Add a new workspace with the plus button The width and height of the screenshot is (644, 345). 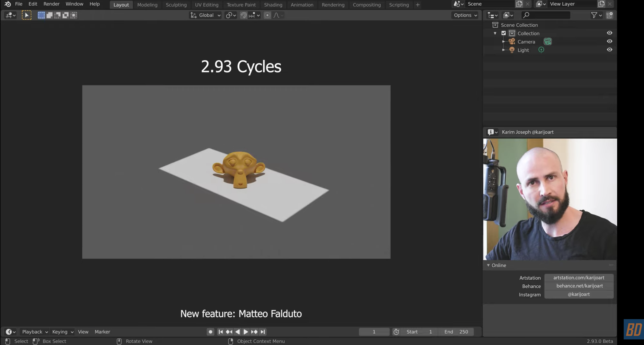pos(418,5)
